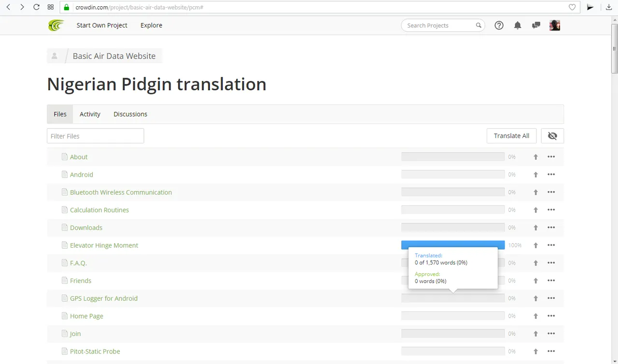Open messages chat bubbles icon
This screenshot has height=364, width=618.
pyautogui.click(x=536, y=26)
